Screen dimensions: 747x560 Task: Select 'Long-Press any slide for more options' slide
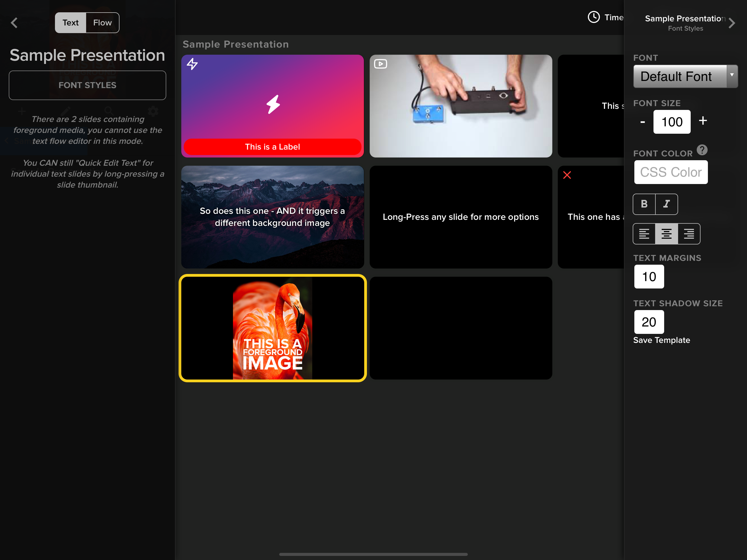461,217
